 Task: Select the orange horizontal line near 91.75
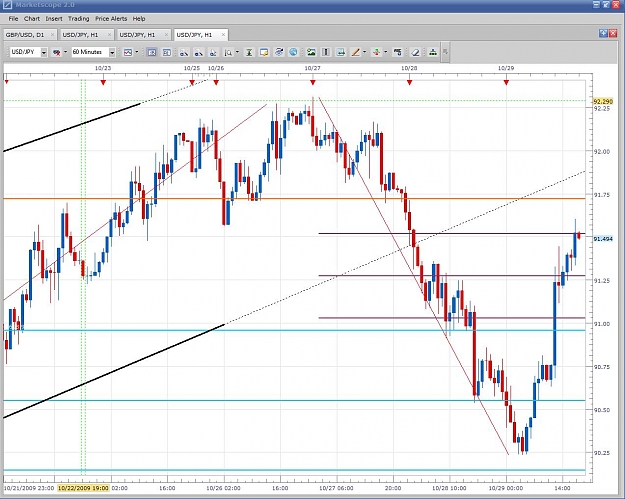point(294,198)
